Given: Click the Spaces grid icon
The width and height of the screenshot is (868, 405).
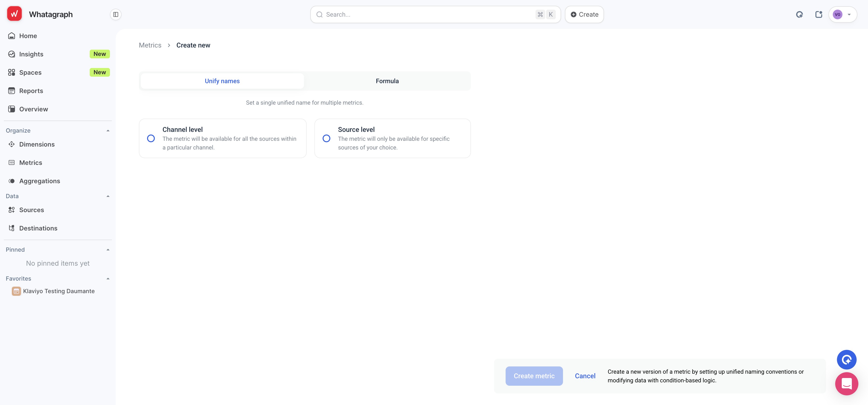Looking at the screenshot, I should pos(12,72).
